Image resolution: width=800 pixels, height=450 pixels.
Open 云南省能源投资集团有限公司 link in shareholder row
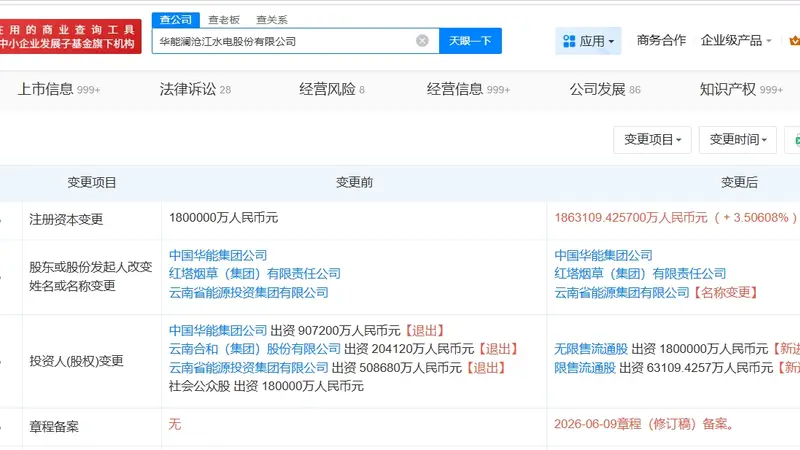248,293
